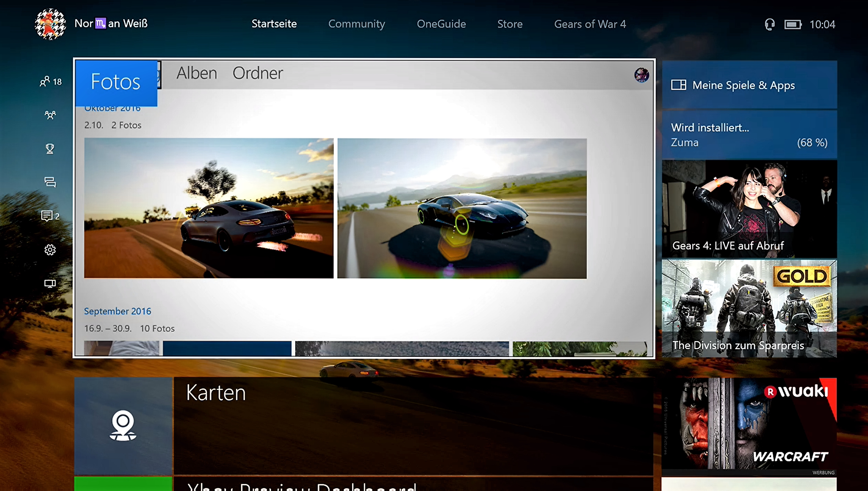Open the achievements trophy icon
The width and height of the screenshot is (868, 491).
49,148
